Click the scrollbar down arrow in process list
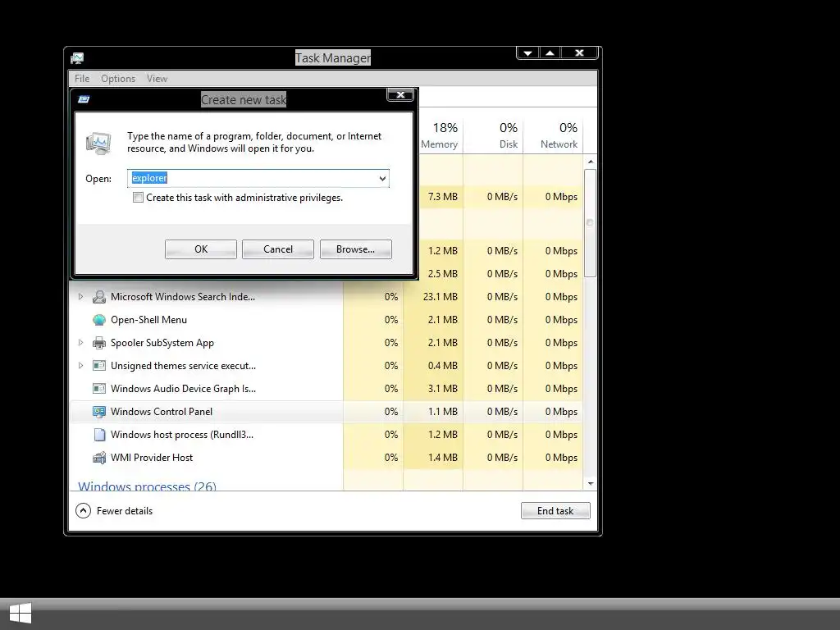Image resolution: width=840 pixels, height=630 pixels. click(591, 484)
